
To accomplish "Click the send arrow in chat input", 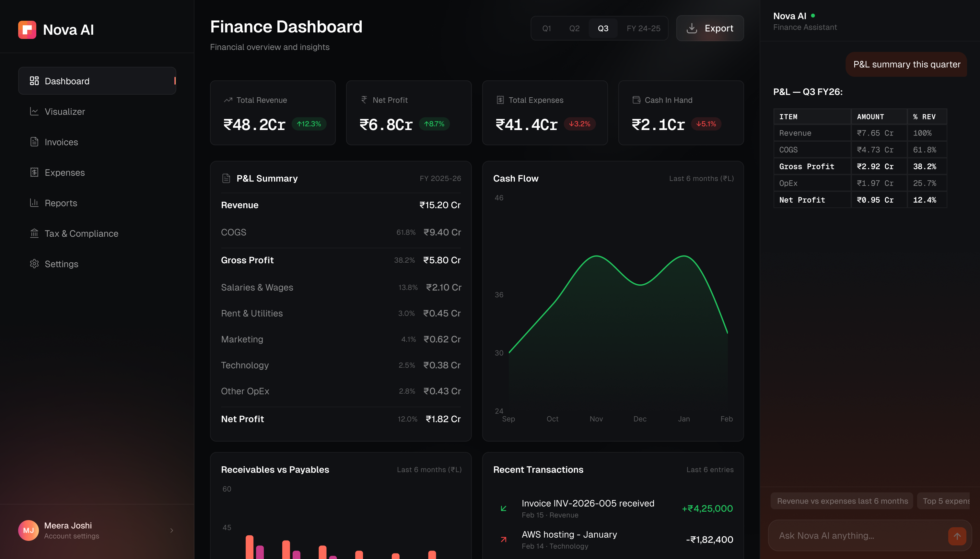I will (x=957, y=536).
